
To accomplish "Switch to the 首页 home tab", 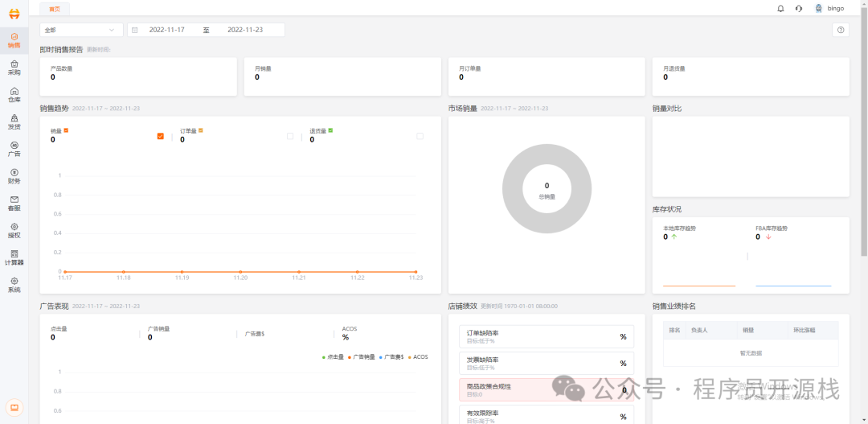I will 55,9.
